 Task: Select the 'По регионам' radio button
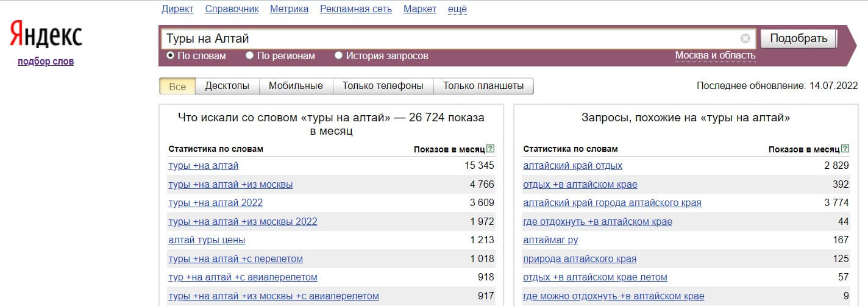[x=250, y=55]
